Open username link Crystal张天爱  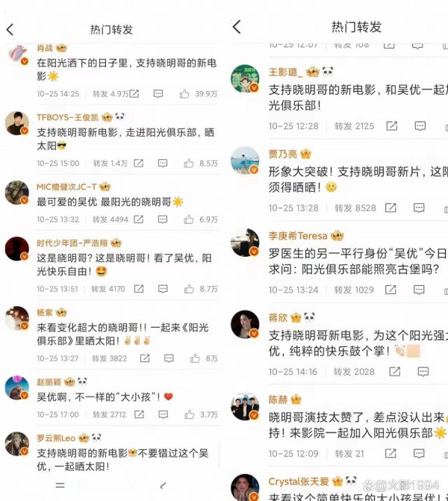[299, 481]
